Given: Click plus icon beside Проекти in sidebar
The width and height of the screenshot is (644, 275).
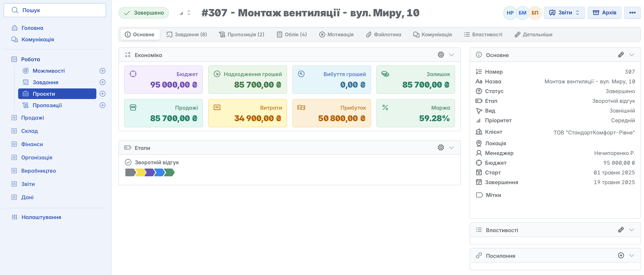Looking at the screenshot, I should (x=103, y=94).
